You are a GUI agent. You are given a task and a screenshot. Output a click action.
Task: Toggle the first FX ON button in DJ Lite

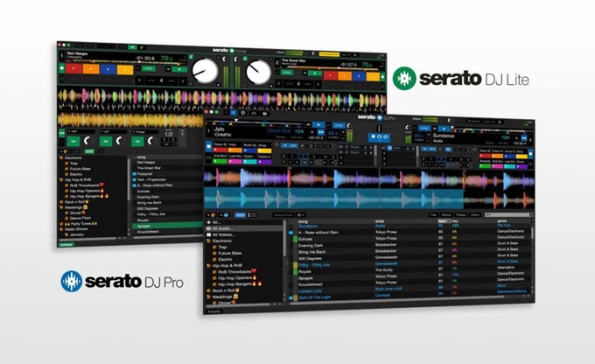(73, 141)
